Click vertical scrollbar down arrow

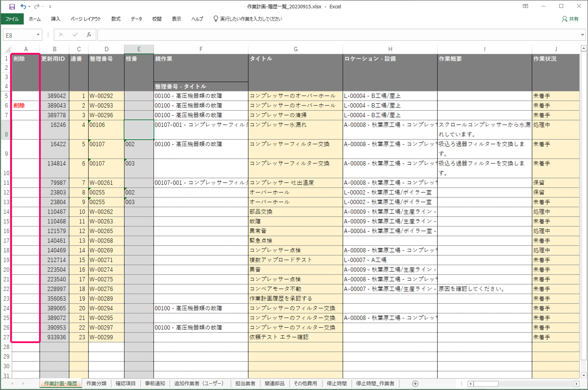pos(584,375)
